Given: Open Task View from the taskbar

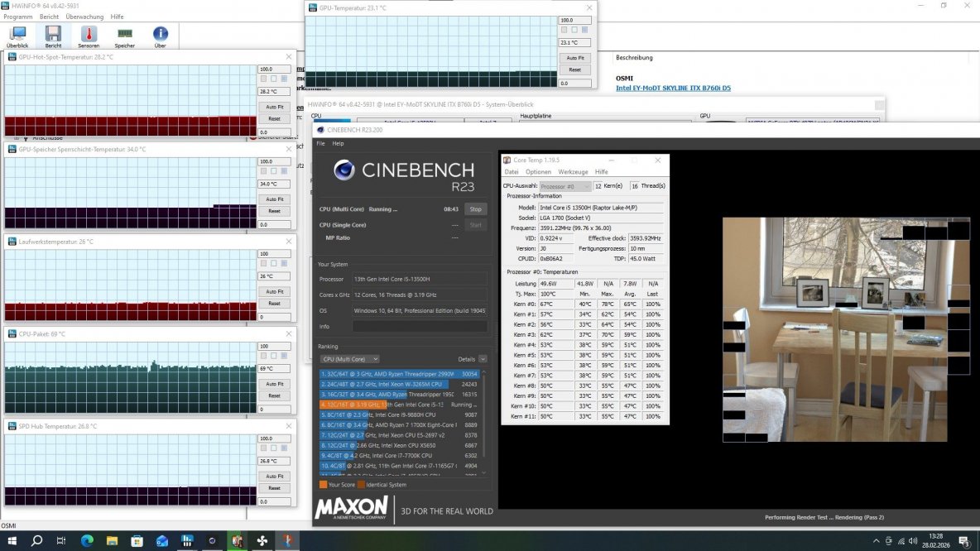Looking at the screenshot, I should pyautogui.click(x=61, y=541).
